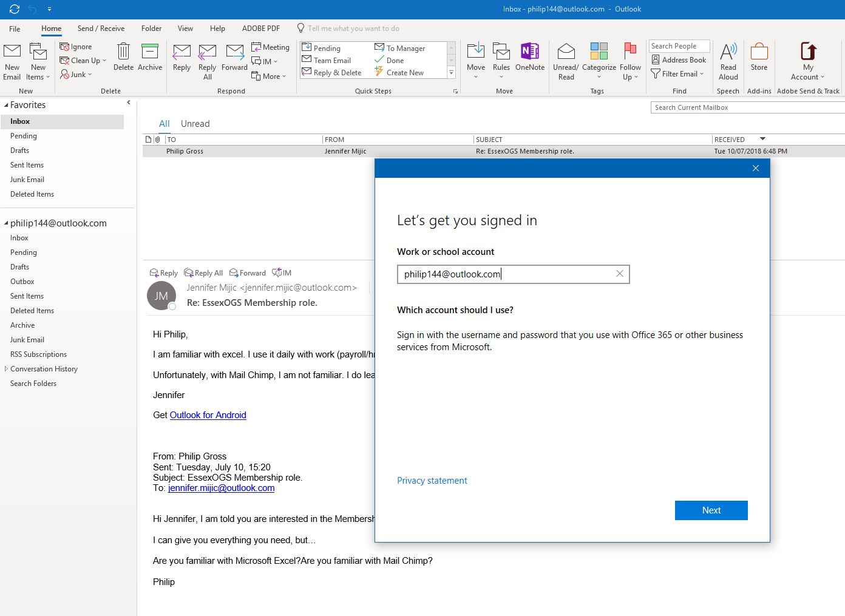This screenshot has width=845, height=616.
Task: Open the File menu
Action: [15, 29]
